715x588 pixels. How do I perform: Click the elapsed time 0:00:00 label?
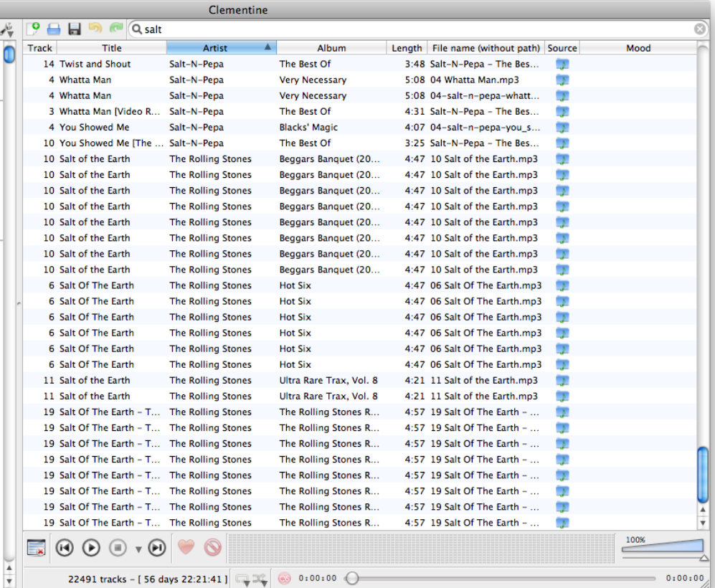318,579
